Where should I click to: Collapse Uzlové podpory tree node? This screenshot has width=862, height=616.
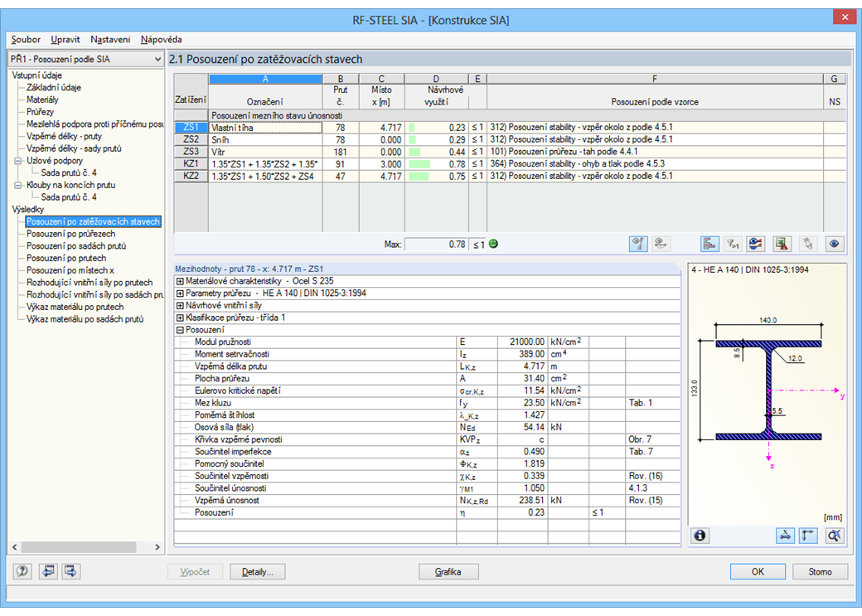tap(17, 161)
